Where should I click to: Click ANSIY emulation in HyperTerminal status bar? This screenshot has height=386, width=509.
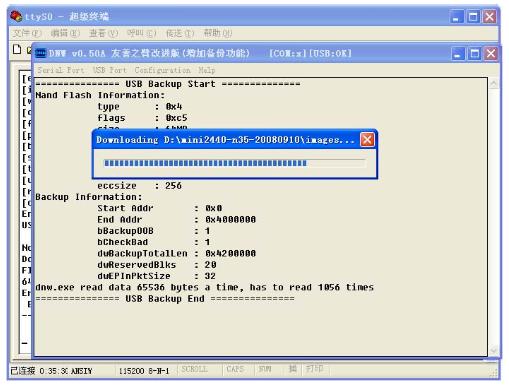click(x=82, y=371)
